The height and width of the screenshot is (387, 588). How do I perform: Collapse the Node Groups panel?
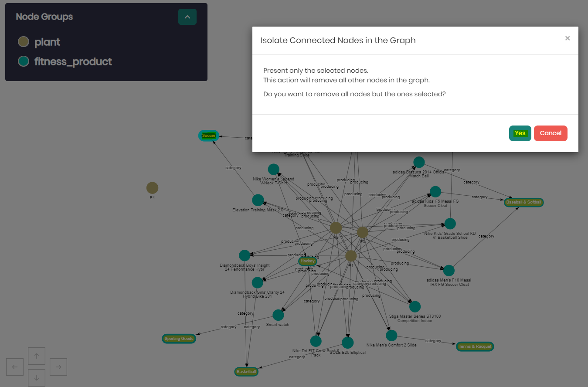coord(187,17)
